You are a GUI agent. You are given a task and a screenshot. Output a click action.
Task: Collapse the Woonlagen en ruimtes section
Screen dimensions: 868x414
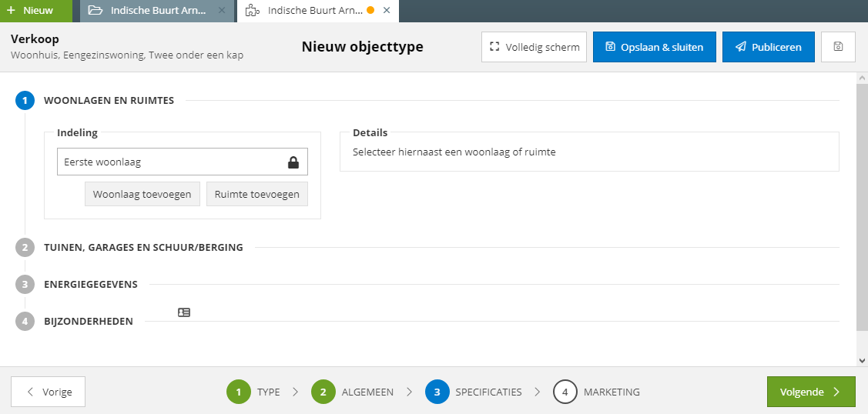[109, 101]
